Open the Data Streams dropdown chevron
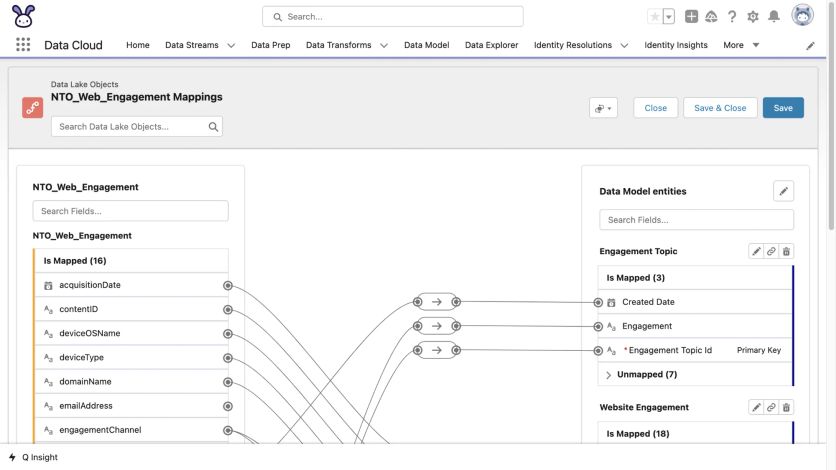 231,46
